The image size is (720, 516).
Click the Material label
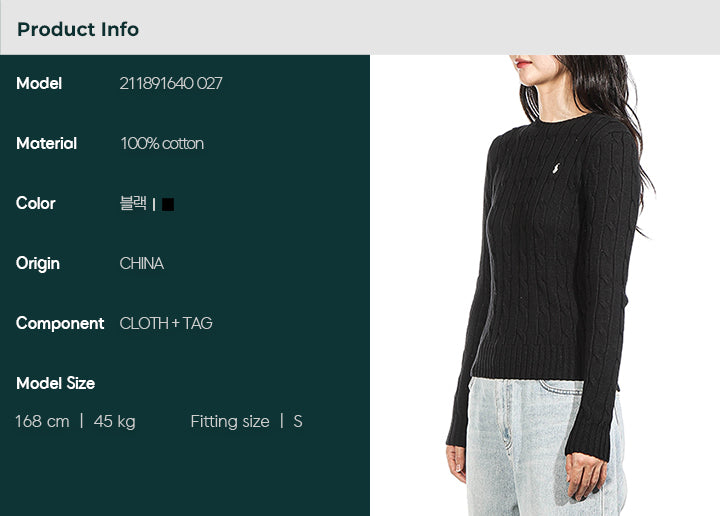(46, 143)
